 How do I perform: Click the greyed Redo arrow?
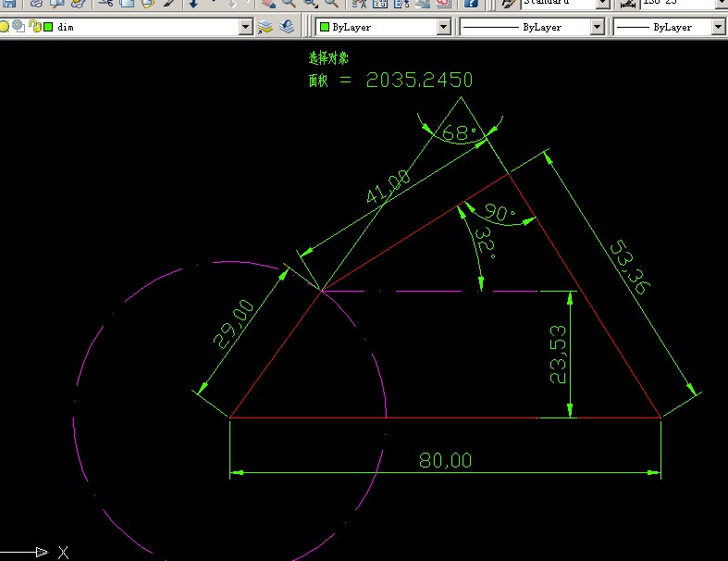230,4
